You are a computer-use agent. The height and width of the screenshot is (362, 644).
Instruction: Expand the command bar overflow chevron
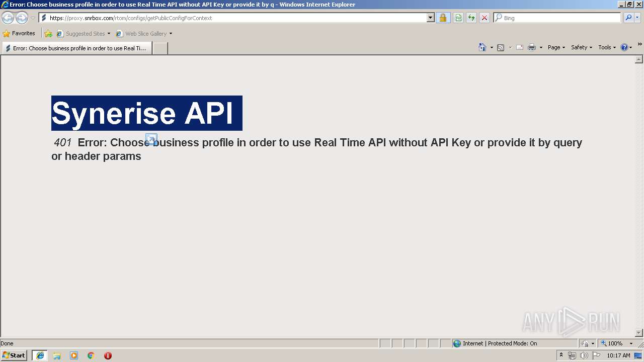(639, 45)
